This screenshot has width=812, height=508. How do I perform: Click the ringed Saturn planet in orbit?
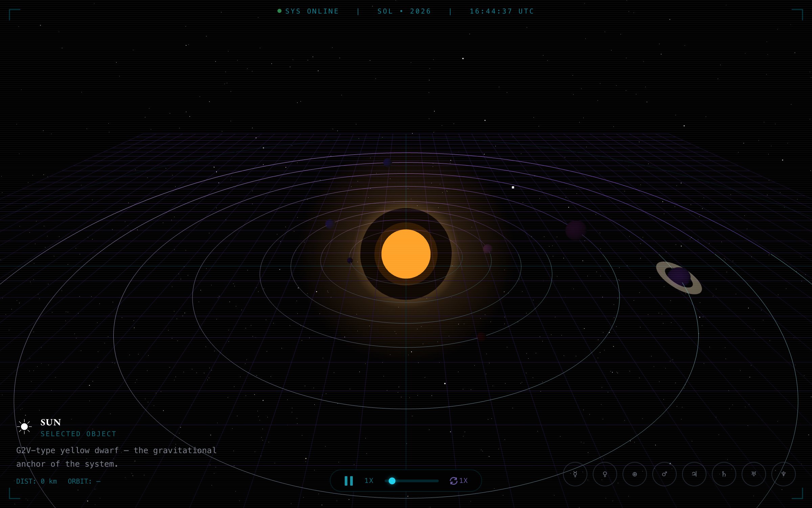pyautogui.click(x=679, y=277)
